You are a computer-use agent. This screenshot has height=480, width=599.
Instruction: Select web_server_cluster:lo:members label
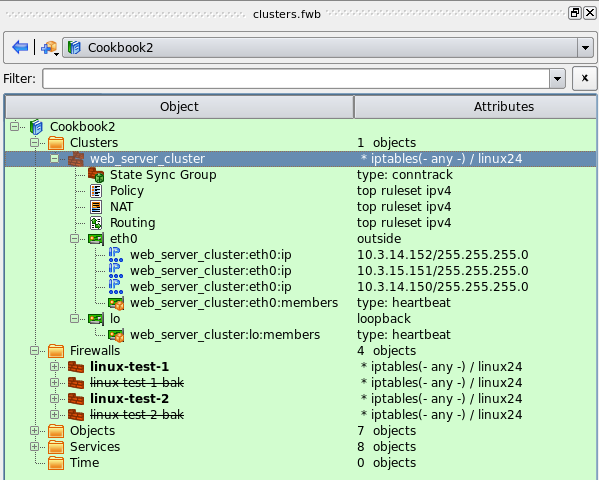(x=225, y=335)
